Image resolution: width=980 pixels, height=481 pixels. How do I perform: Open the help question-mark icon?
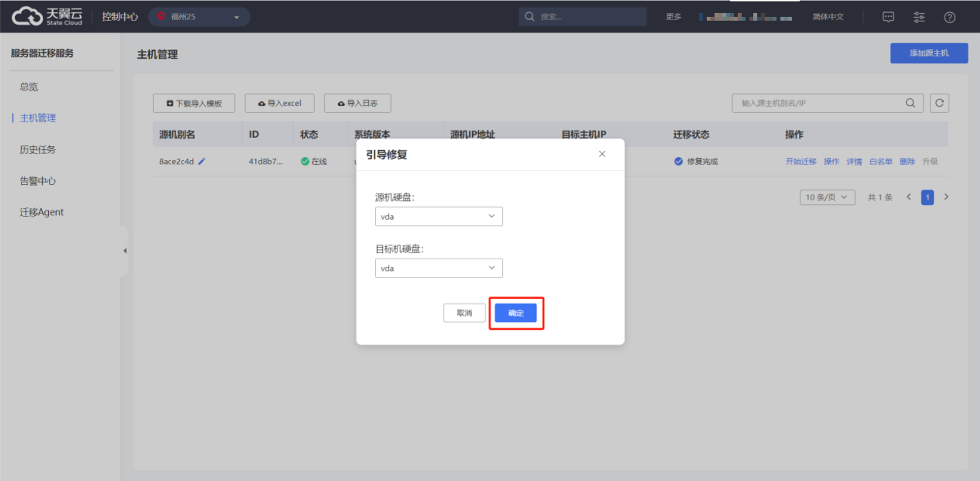click(949, 17)
